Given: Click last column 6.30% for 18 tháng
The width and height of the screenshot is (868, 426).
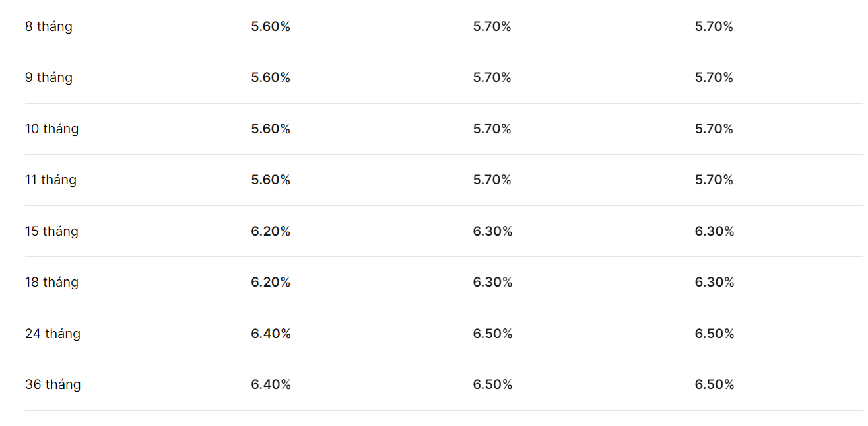Looking at the screenshot, I should click(714, 283).
